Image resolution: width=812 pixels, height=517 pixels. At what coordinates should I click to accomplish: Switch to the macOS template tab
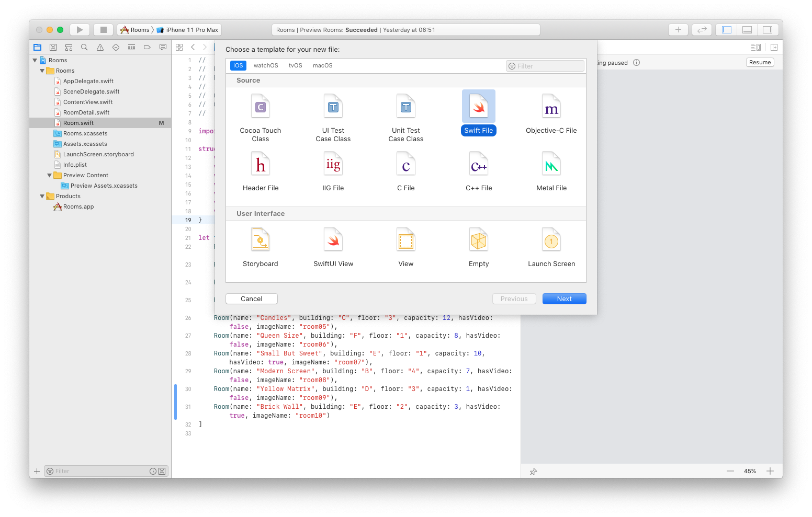(322, 65)
